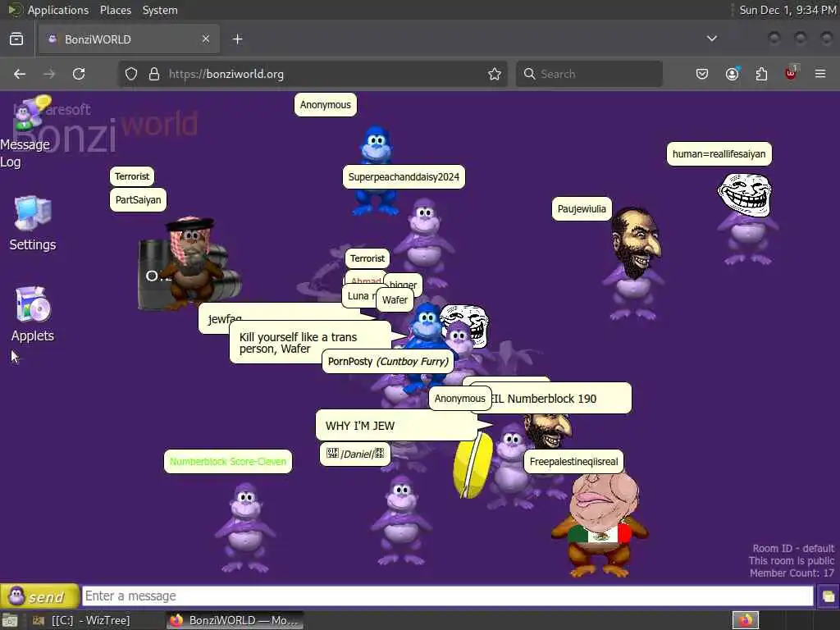Click the Paujewiulia bearded-face Bonzi

(x=634, y=263)
